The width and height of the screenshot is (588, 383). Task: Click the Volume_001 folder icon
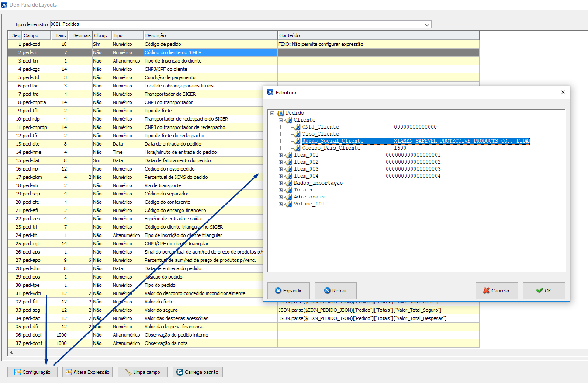tap(289, 204)
